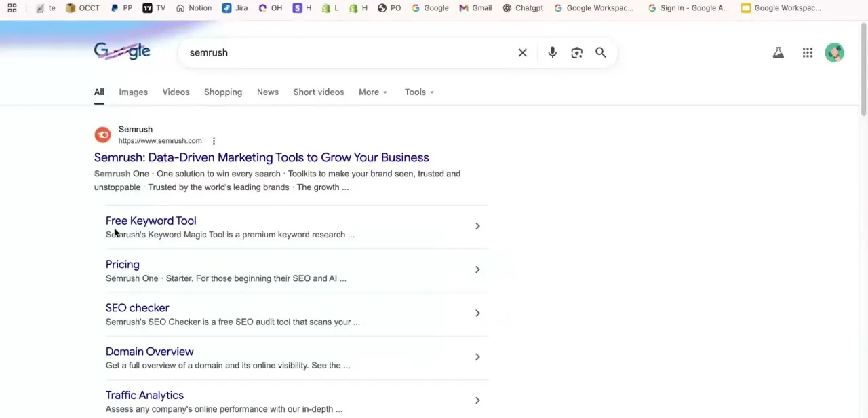This screenshot has width=868, height=418.
Task: Open the Free Keyword Tool sitelink
Action: 151,221
